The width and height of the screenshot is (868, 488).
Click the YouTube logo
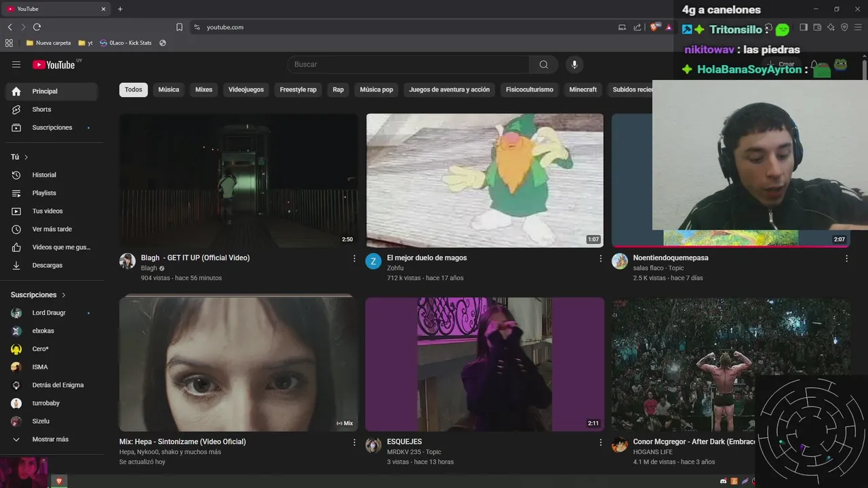[x=54, y=64]
